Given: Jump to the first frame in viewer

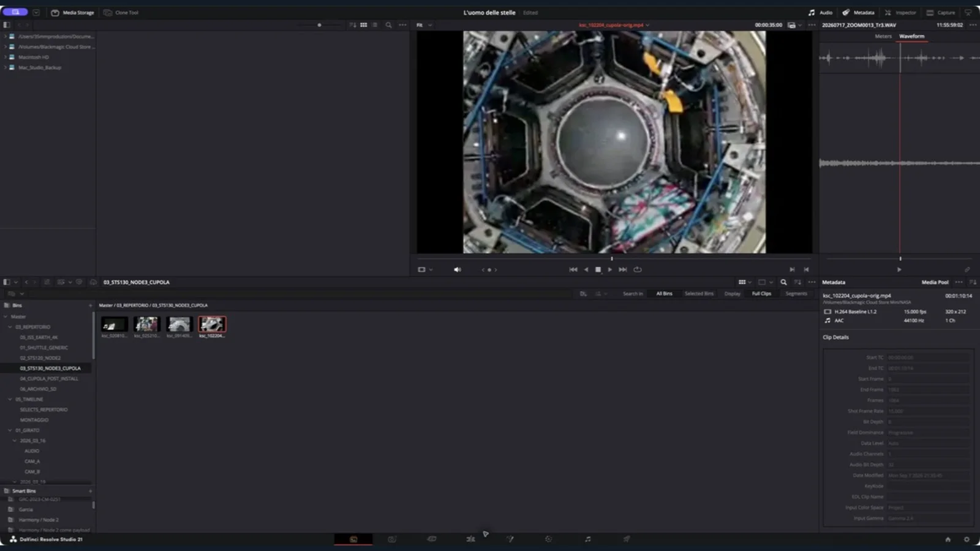Looking at the screenshot, I should point(573,269).
